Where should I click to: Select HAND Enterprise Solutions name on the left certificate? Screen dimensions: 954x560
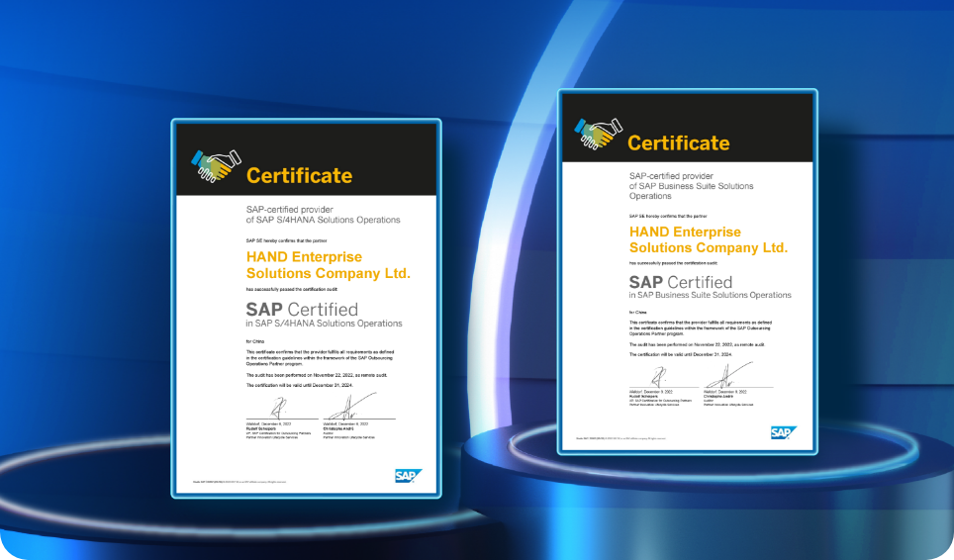tap(327, 265)
